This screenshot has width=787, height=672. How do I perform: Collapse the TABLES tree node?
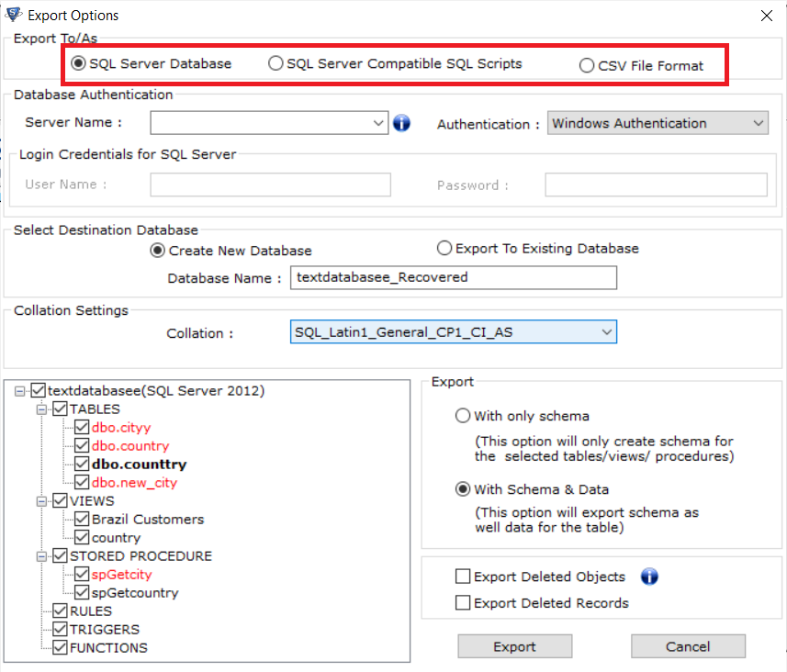tap(40, 409)
